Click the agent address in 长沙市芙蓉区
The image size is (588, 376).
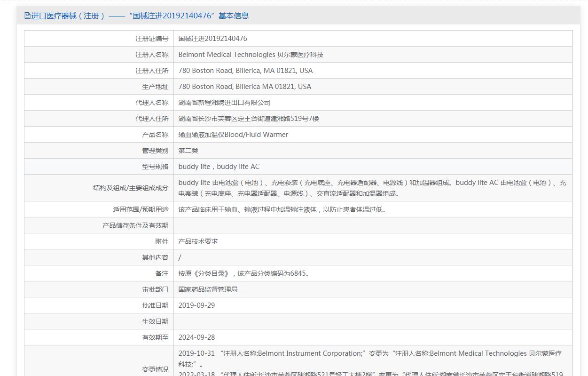click(249, 119)
